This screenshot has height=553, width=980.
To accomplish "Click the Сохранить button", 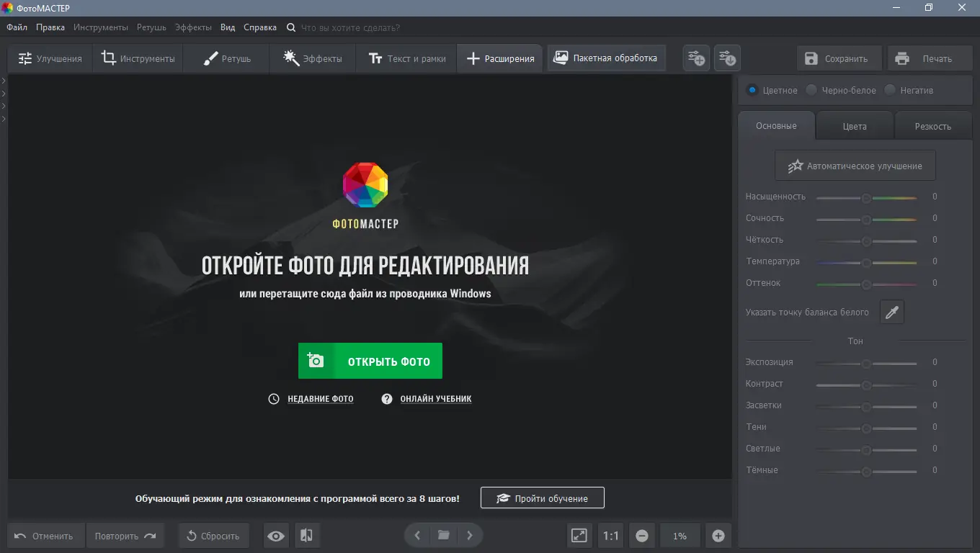I will [x=839, y=58].
